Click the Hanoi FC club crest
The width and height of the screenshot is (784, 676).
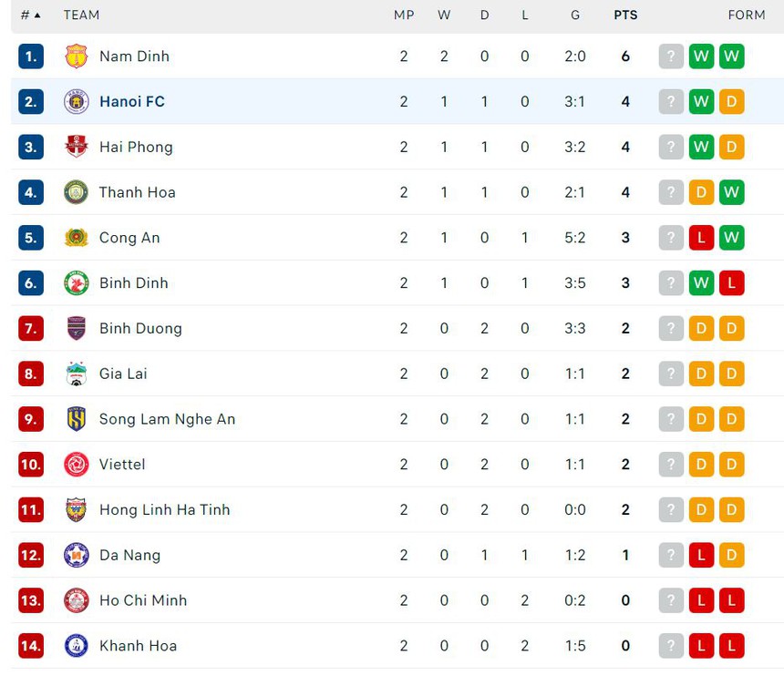point(77,101)
